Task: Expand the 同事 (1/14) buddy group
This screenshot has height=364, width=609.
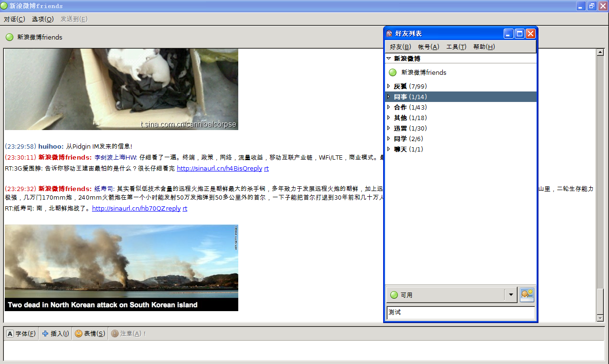Action: click(389, 97)
